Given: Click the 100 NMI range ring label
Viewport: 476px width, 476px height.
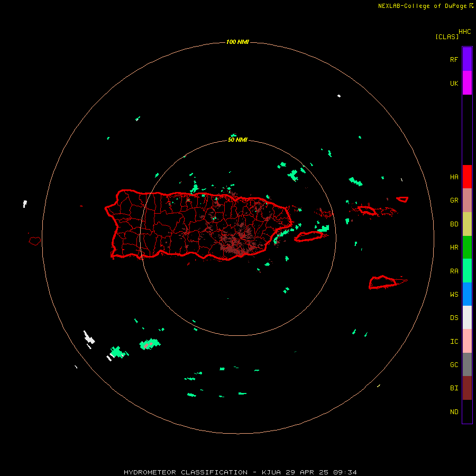Looking at the screenshot, I should (x=237, y=42).
